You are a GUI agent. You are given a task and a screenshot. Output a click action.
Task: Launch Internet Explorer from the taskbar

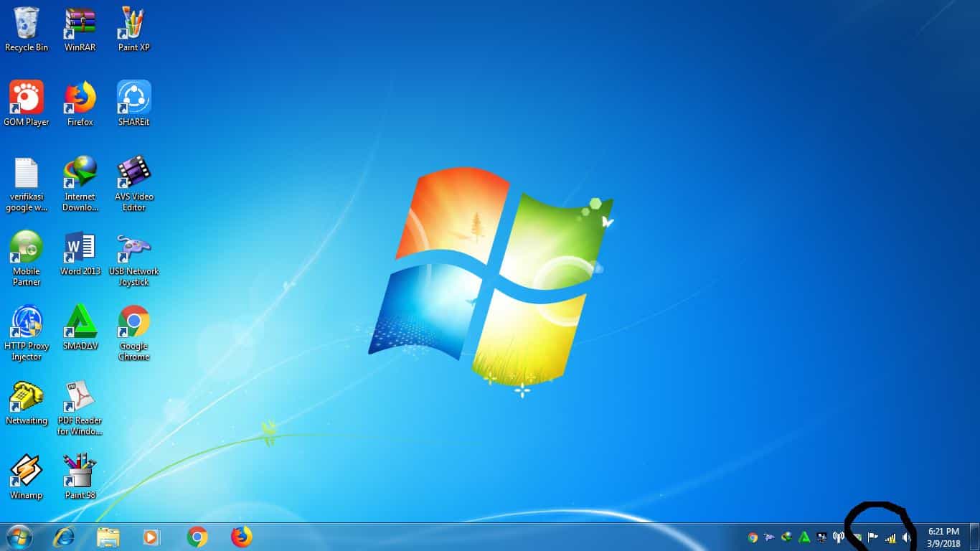pyautogui.click(x=64, y=537)
